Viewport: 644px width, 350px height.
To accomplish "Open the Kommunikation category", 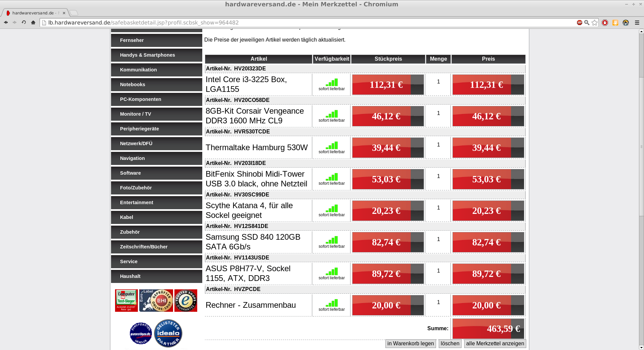I will (157, 70).
